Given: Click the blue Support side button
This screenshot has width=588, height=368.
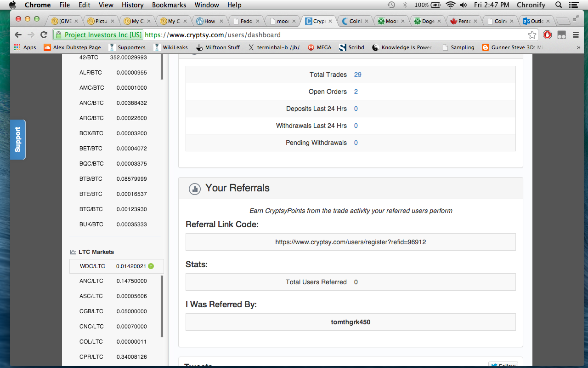Looking at the screenshot, I should (x=18, y=139).
